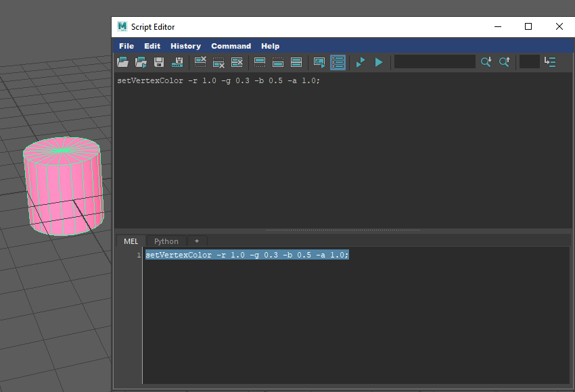Add a new tab with the plus button
The height and width of the screenshot is (392, 575).
coord(197,241)
